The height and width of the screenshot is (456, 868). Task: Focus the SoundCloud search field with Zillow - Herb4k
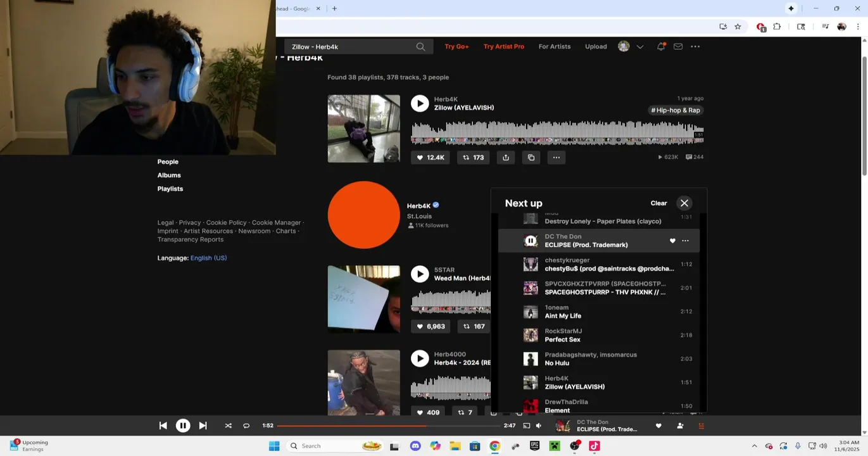coord(358,47)
